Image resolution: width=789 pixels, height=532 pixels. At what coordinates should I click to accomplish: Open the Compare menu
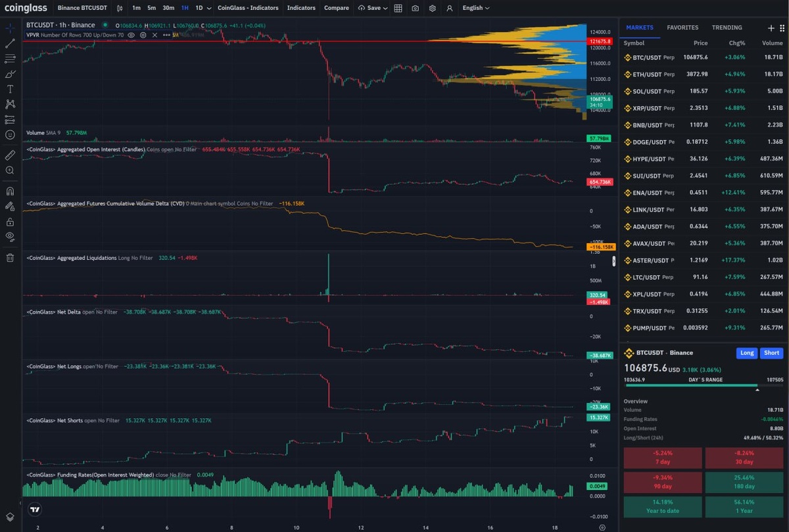(337, 8)
